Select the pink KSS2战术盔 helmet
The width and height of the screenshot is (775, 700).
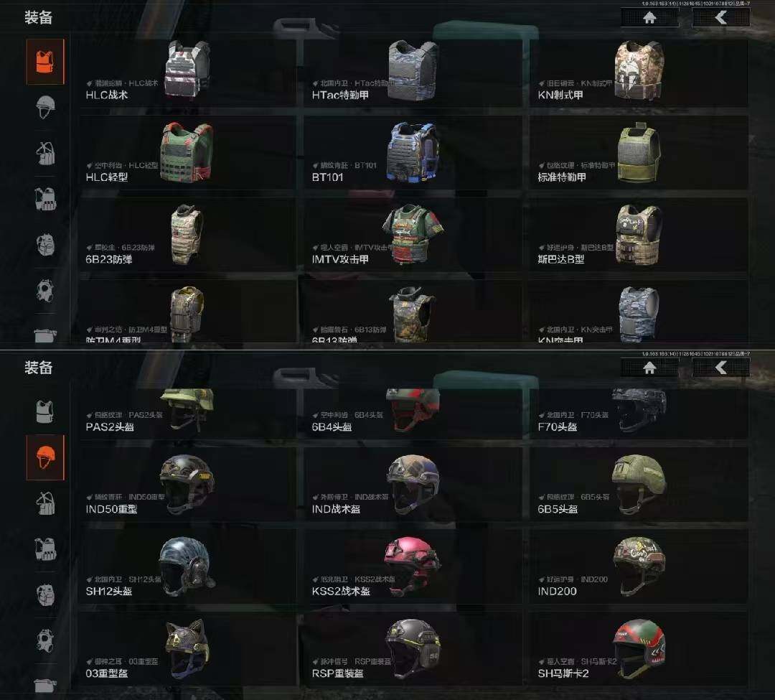pyautogui.click(x=413, y=566)
